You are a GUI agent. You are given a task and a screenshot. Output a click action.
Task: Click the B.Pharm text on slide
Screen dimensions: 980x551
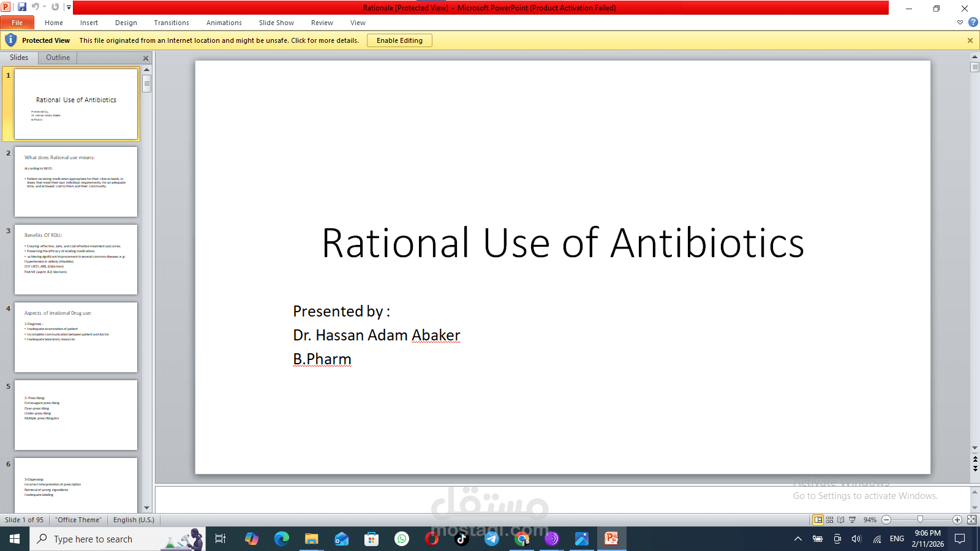coord(322,359)
